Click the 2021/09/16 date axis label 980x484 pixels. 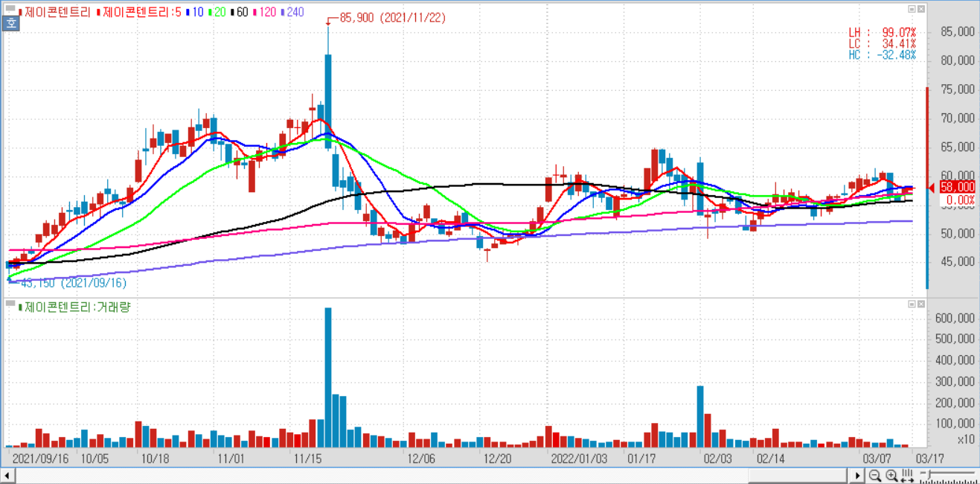coord(40,459)
